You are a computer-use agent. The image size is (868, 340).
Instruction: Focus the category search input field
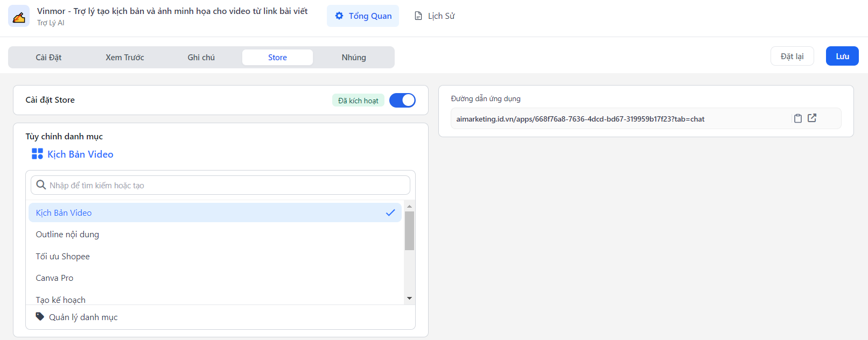pyautogui.click(x=226, y=185)
